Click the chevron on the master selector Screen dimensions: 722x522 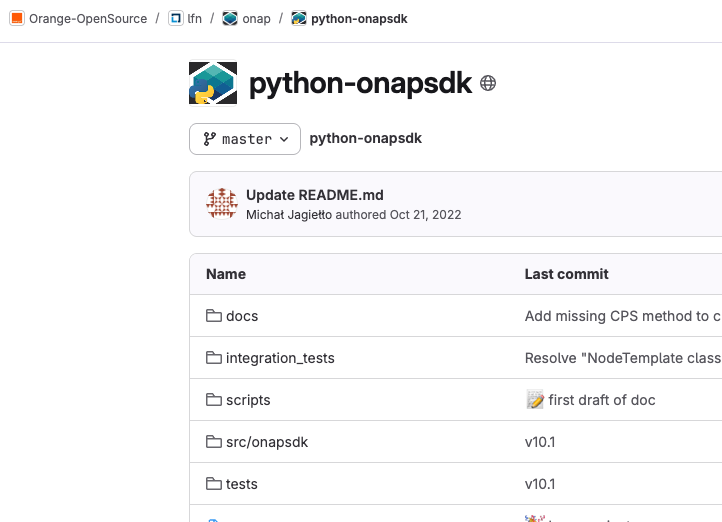coord(284,139)
